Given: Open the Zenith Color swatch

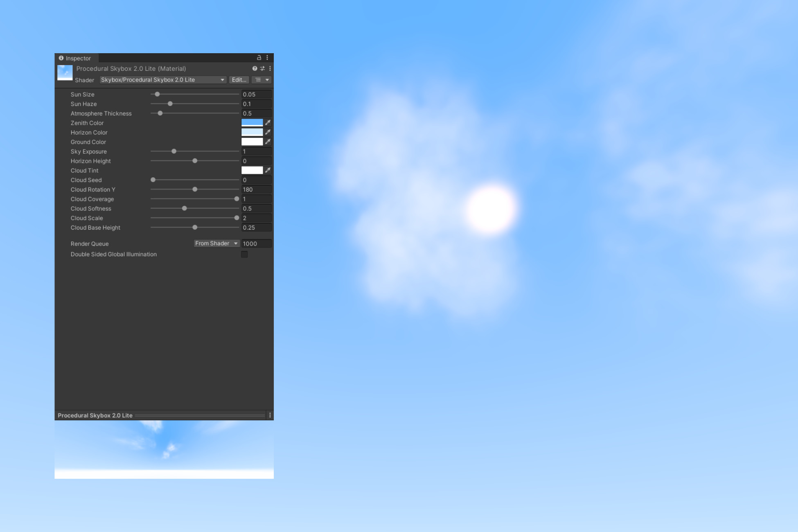Looking at the screenshot, I should tap(252, 122).
